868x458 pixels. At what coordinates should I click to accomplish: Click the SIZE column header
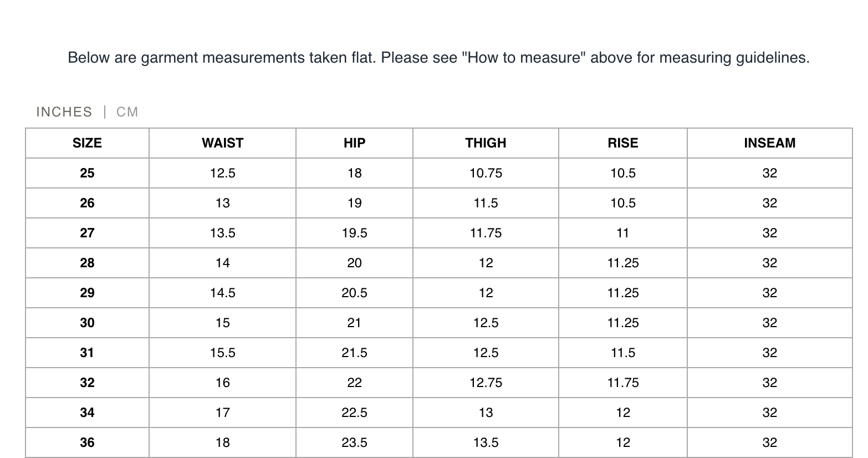click(x=87, y=143)
